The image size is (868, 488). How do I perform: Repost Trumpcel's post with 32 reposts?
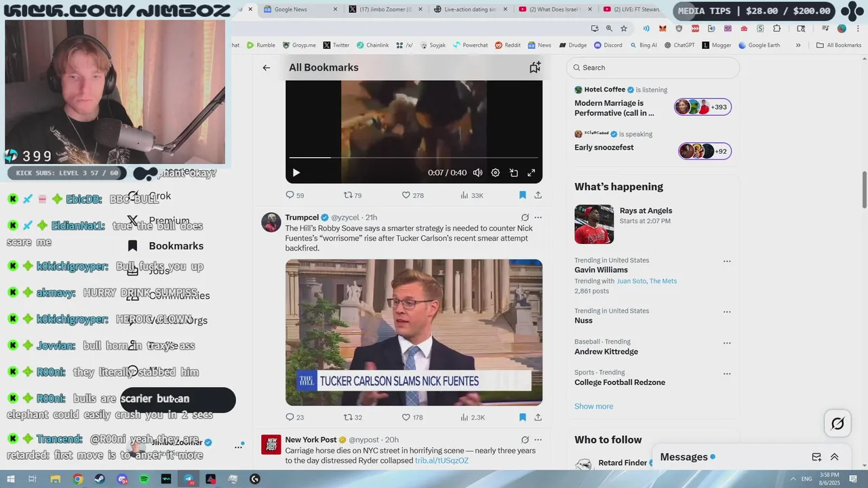pos(353,418)
